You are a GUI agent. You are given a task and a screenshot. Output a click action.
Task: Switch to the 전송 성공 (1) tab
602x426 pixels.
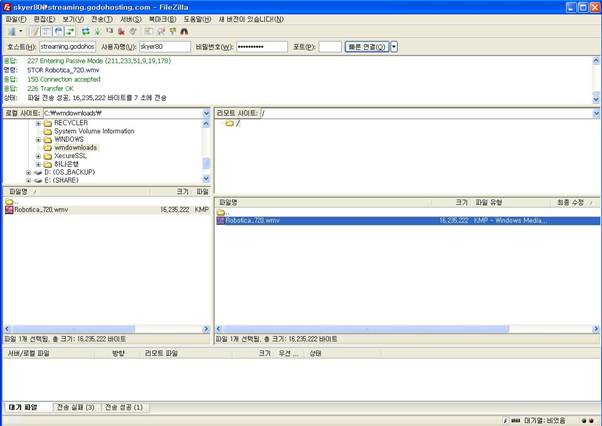click(124, 407)
